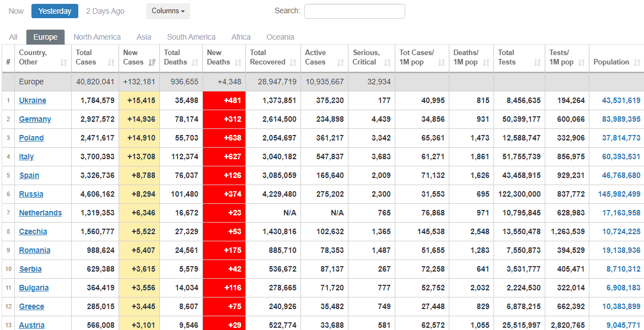Sort by Total Recovered arrows
The height and width of the screenshot is (330, 644).
[293, 63]
